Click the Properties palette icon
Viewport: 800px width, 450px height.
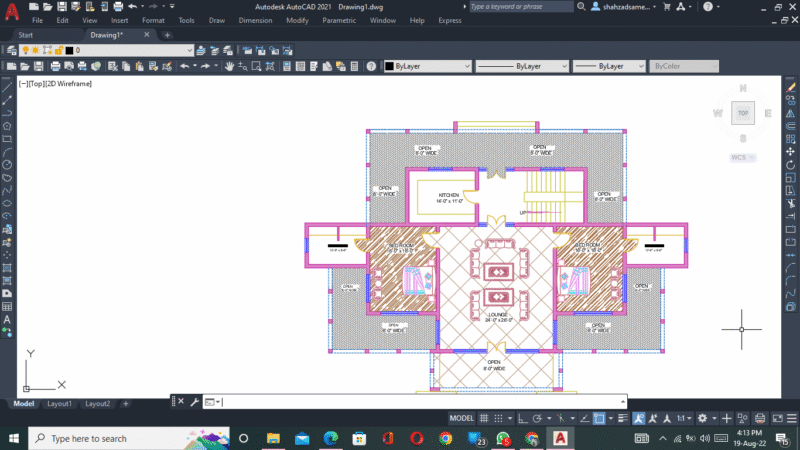click(x=287, y=66)
